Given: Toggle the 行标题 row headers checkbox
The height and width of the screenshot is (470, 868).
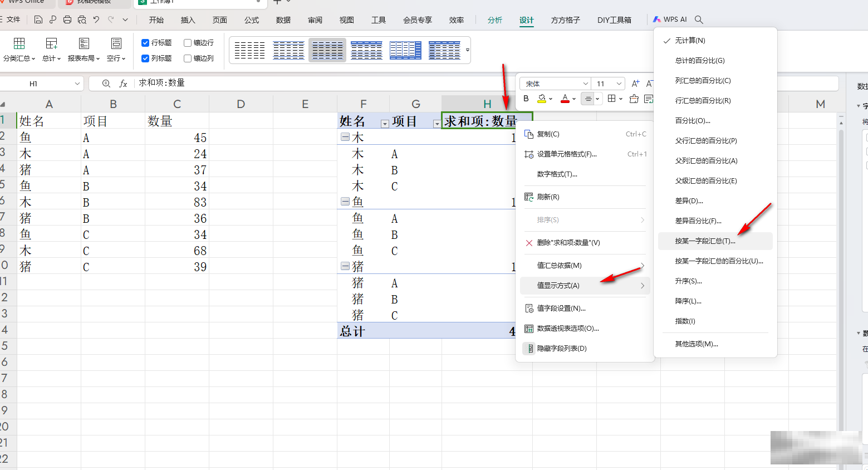Looking at the screenshot, I should pyautogui.click(x=145, y=43).
